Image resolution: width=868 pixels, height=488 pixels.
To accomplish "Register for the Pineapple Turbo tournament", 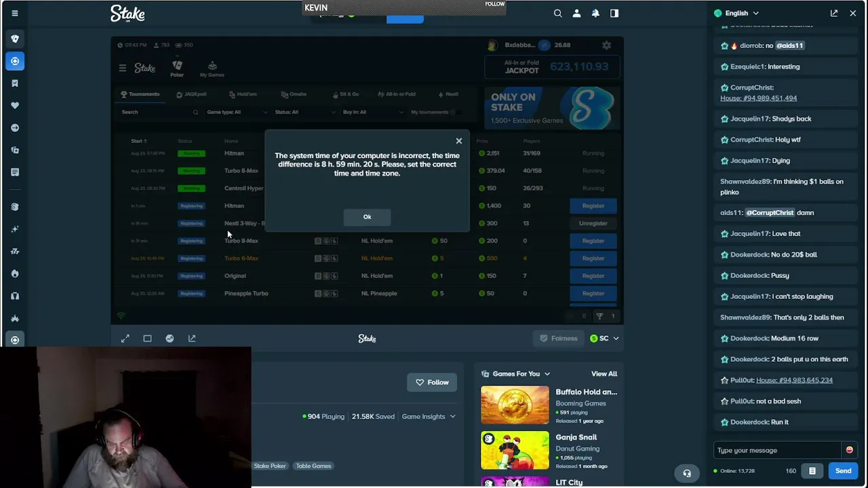I will tap(593, 293).
